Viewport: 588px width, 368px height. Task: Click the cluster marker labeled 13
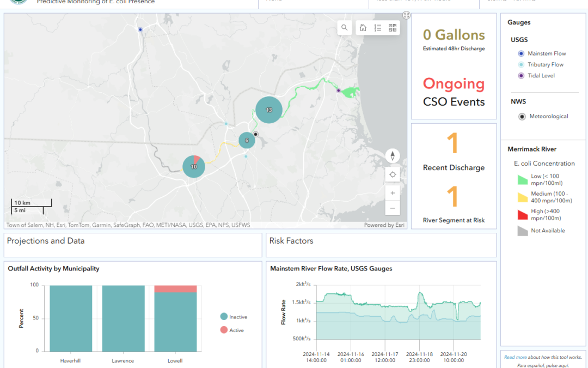coord(268,110)
